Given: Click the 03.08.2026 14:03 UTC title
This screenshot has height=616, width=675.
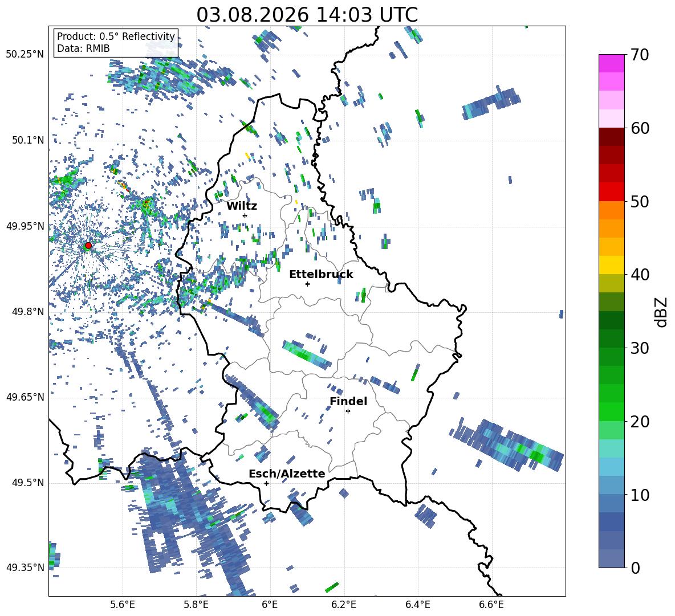Looking at the screenshot, I should 307,15.
